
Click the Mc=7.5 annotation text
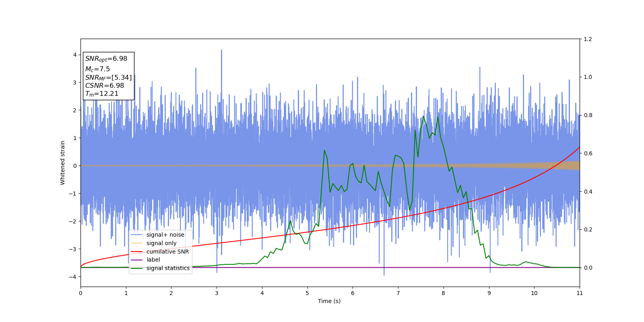97,69
